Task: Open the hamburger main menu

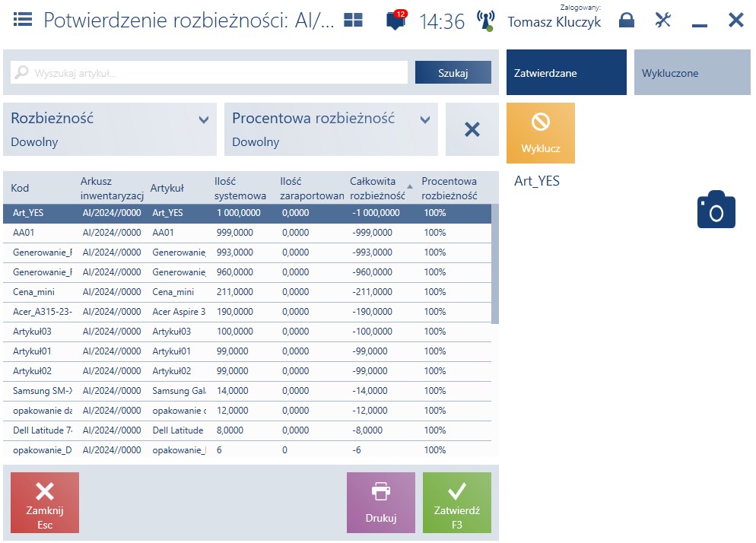Action: tap(23, 20)
